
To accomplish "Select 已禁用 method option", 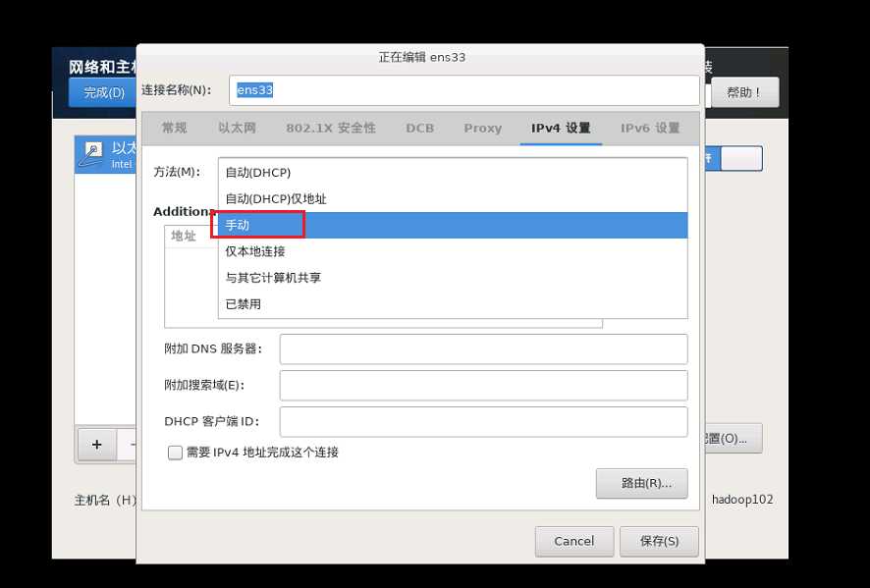I will click(x=453, y=304).
